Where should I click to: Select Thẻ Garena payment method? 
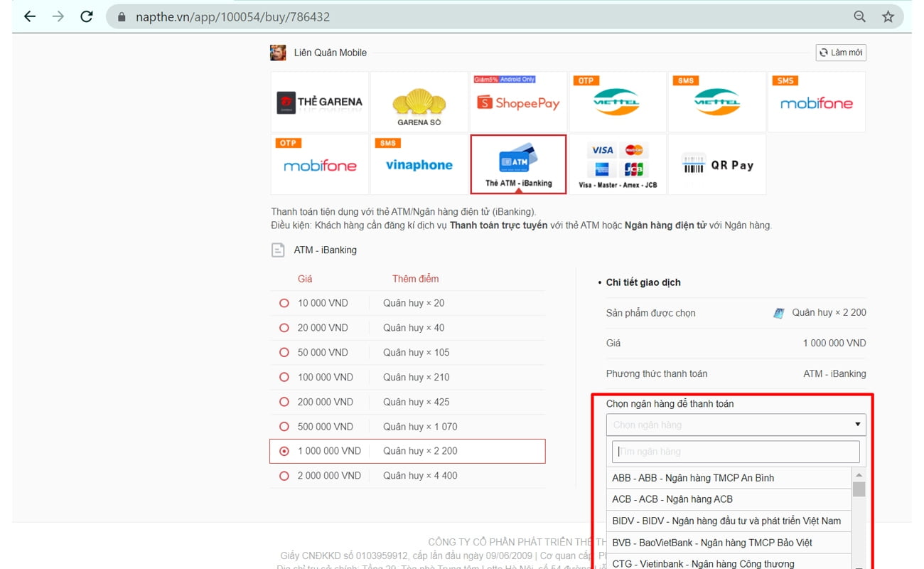point(320,102)
